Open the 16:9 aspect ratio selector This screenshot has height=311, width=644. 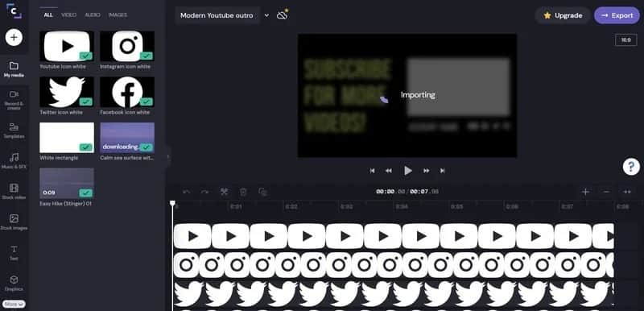626,39
